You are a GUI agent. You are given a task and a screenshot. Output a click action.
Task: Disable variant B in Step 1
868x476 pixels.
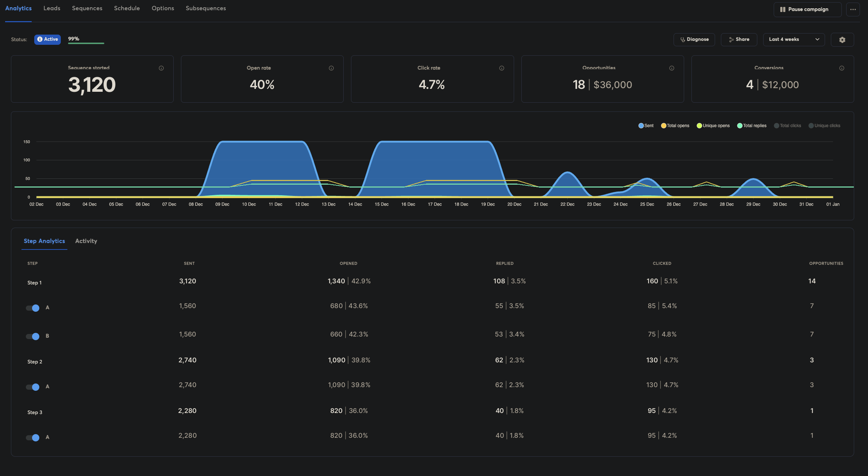coord(33,336)
